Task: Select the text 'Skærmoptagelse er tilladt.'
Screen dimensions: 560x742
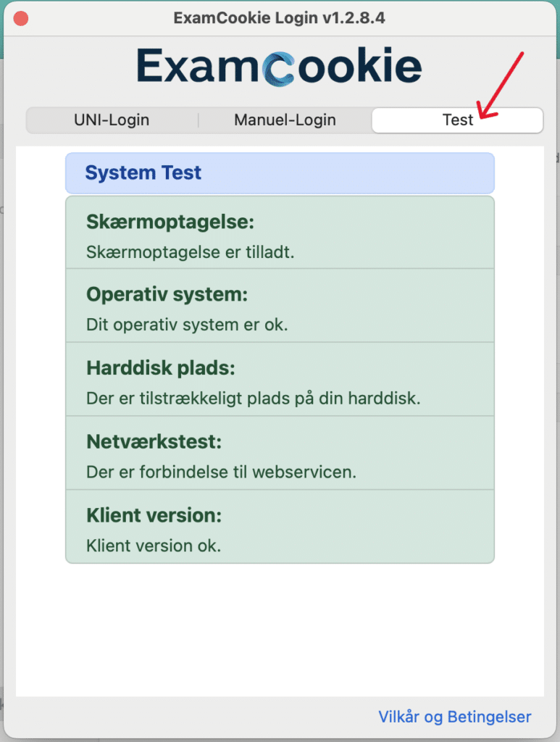Action: coord(190,252)
